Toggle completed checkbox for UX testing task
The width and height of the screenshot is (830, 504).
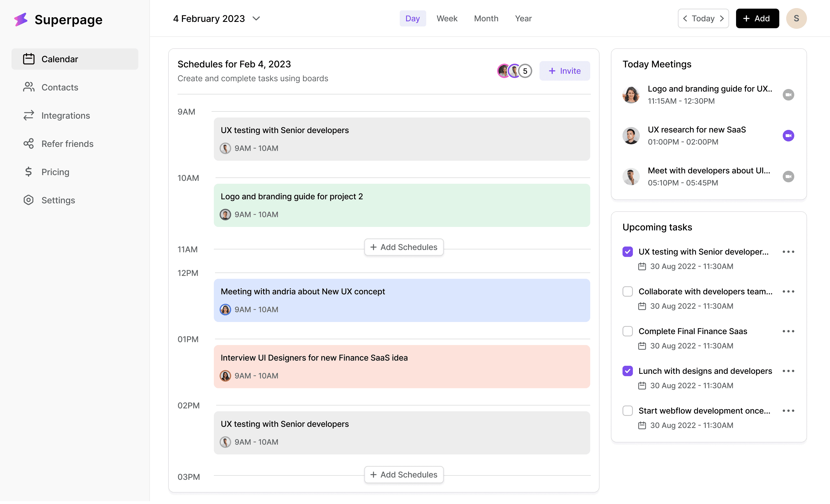point(628,251)
